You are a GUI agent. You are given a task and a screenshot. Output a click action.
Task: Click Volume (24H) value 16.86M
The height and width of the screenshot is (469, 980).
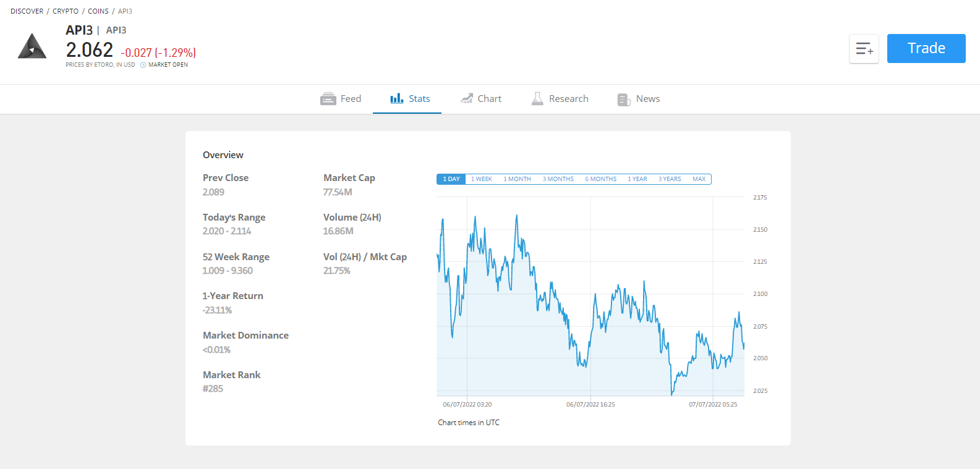[338, 231]
